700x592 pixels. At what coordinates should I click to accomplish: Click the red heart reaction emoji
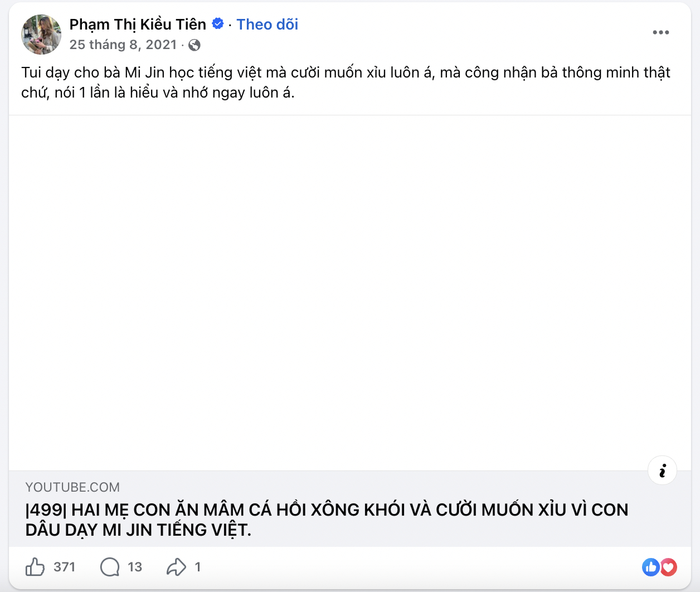[x=668, y=567]
